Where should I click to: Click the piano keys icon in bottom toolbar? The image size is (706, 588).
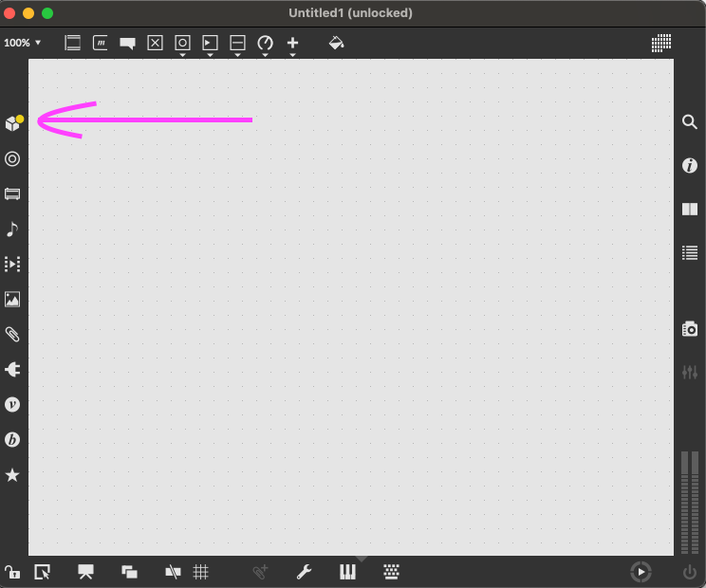pos(347,572)
